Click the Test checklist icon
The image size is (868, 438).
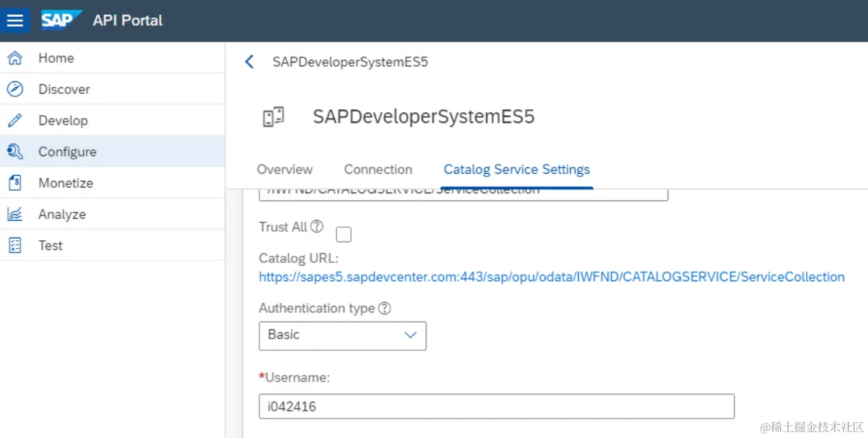pyautogui.click(x=15, y=245)
